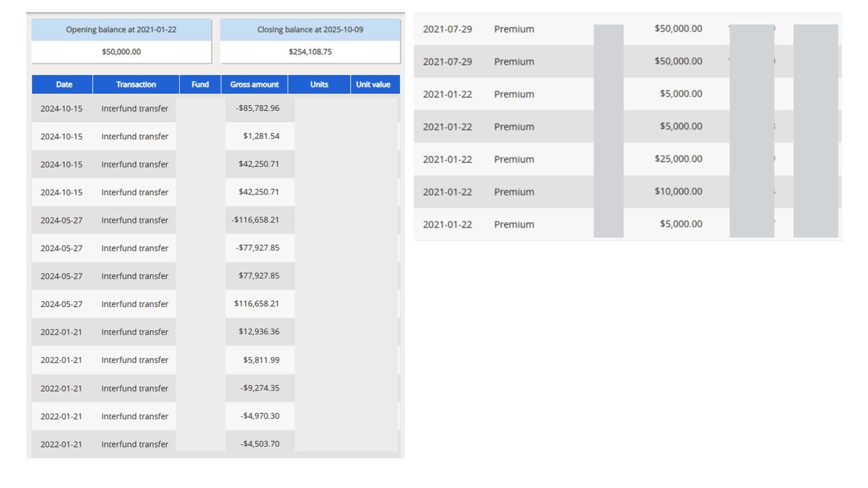Select the Closing balance at 2025-10-09 box
This screenshot has height=488, width=868.
[x=310, y=30]
